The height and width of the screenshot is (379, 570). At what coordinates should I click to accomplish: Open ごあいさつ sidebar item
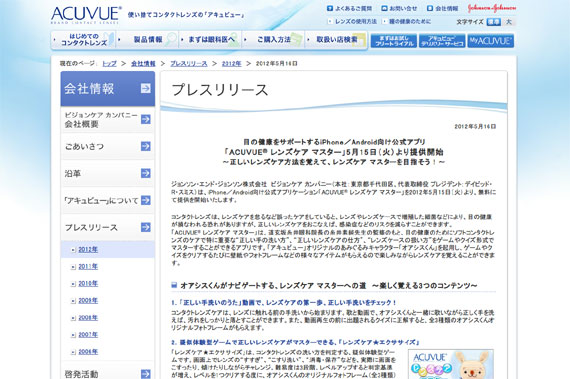[x=108, y=146]
